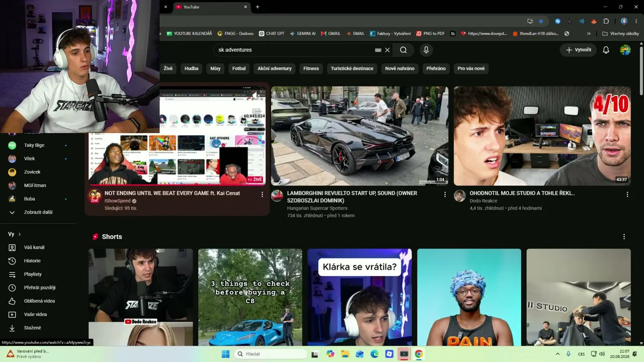Screen dimensions: 644x362
Task: Click the Vytvořit create button
Action: point(579,50)
